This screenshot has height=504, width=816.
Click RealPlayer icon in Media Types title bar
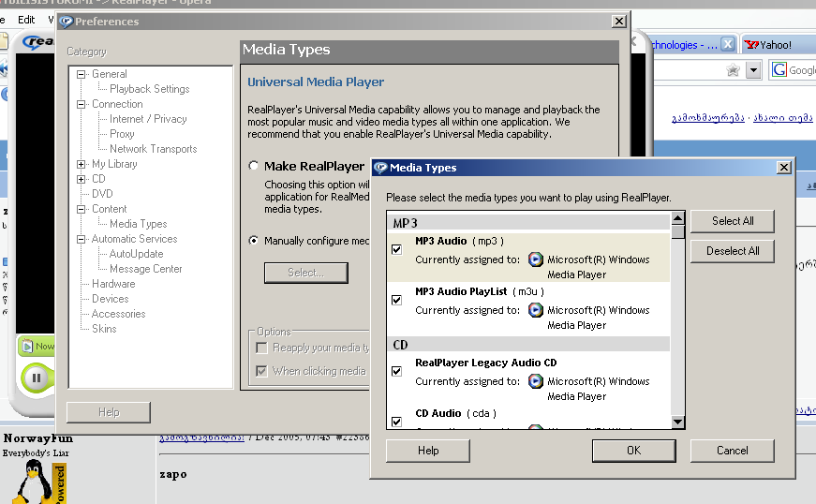pyautogui.click(x=380, y=168)
